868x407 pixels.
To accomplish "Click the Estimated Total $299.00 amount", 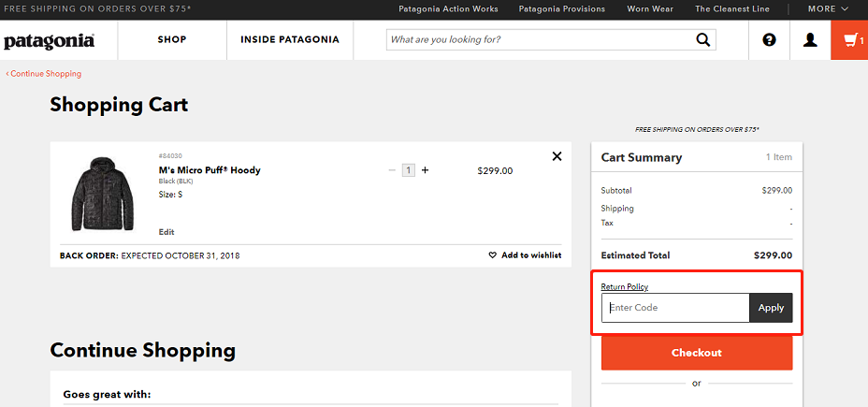I will tap(773, 255).
